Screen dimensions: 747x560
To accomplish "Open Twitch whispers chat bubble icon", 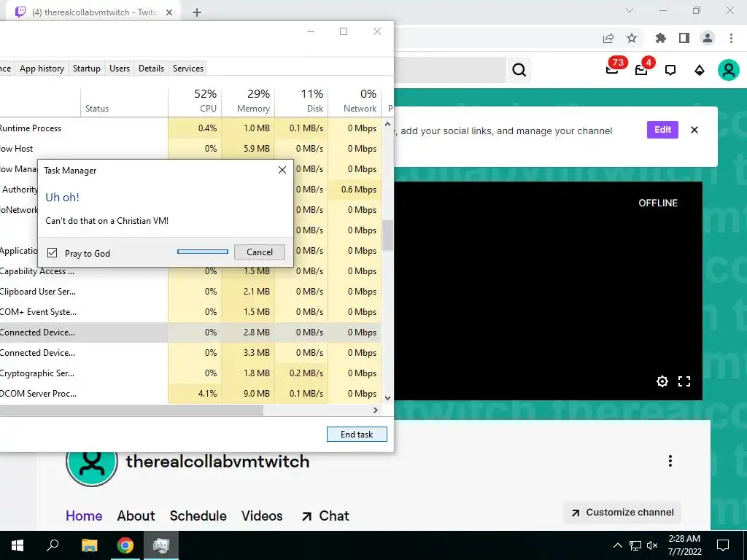I will click(670, 71).
